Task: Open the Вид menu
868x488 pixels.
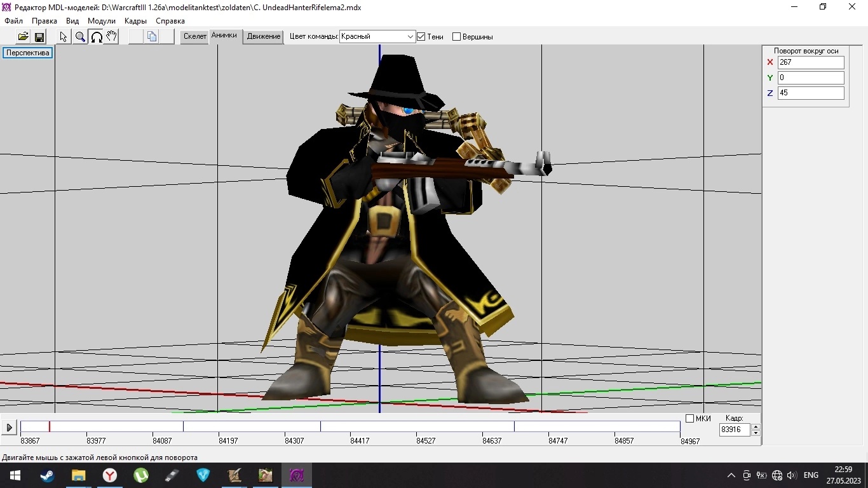Action: (72, 21)
